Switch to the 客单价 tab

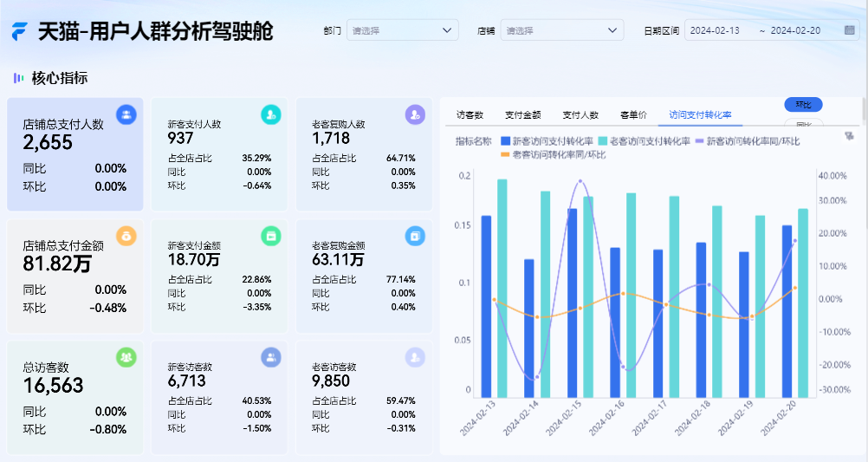point(633,114)
